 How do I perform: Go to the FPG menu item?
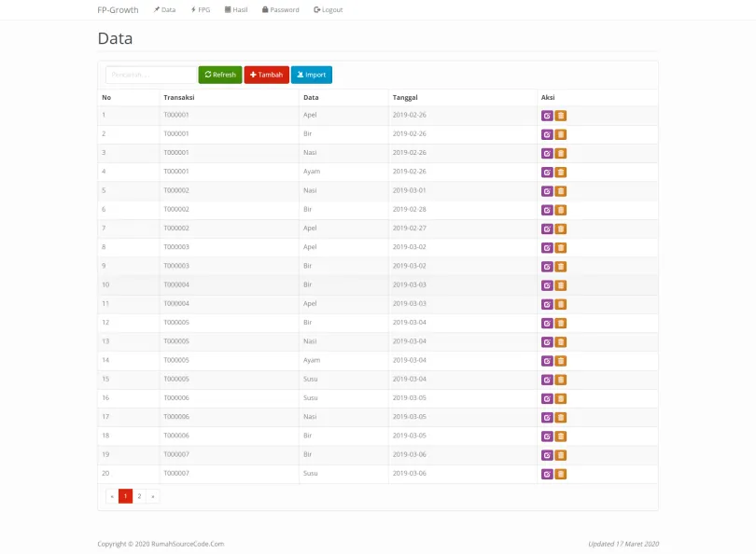[200, 9]
